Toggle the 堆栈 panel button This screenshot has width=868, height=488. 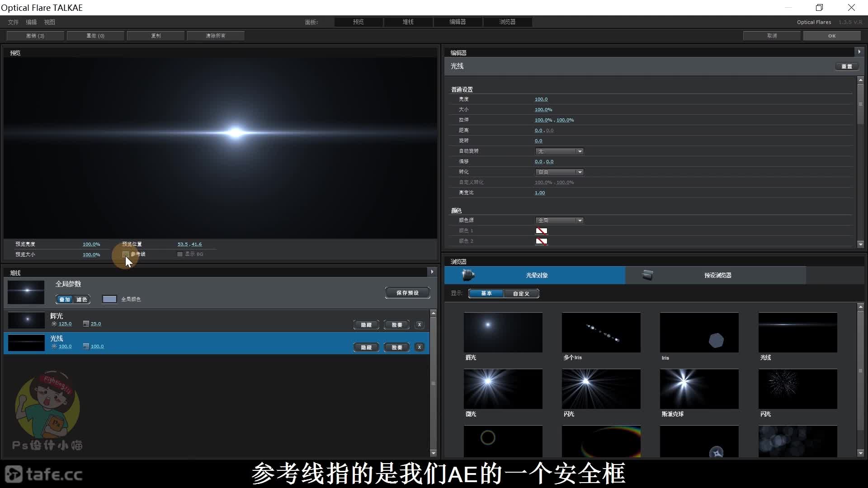[408, 22]
